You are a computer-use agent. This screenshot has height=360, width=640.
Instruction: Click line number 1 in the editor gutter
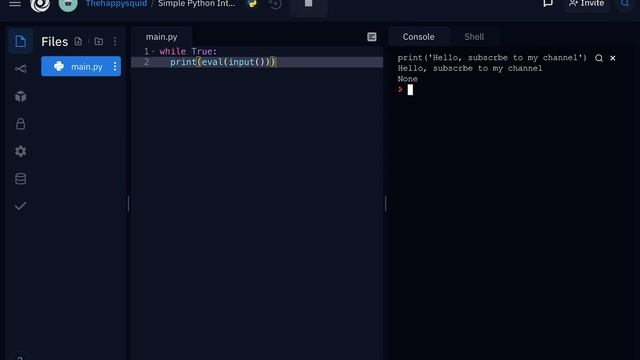coord(146,51)
